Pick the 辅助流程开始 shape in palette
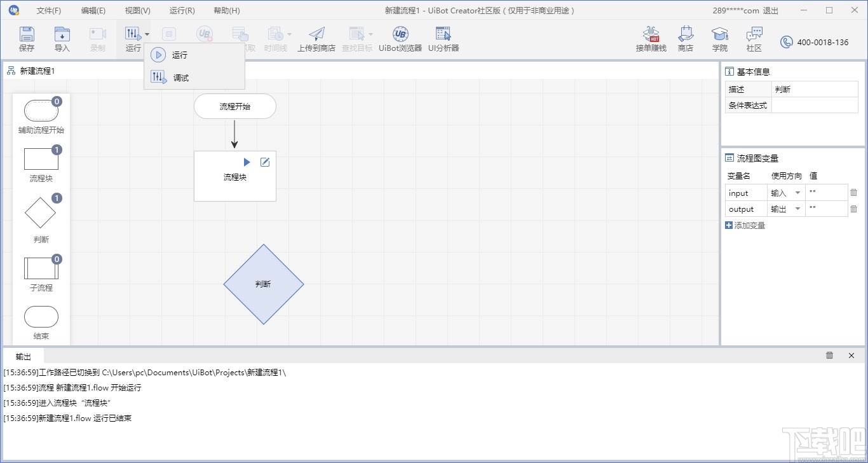This screenshot has width=868, height=463. (41, 111)
